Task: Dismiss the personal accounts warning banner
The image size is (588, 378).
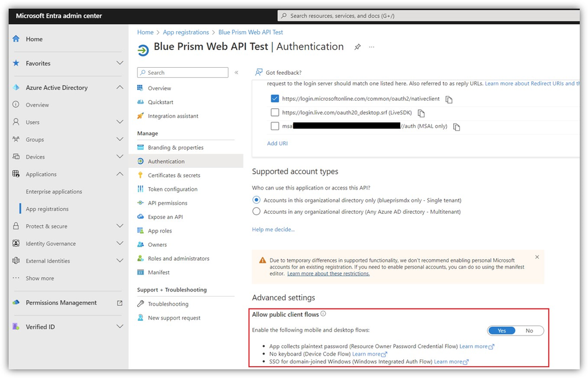Action: pos(537,257)
